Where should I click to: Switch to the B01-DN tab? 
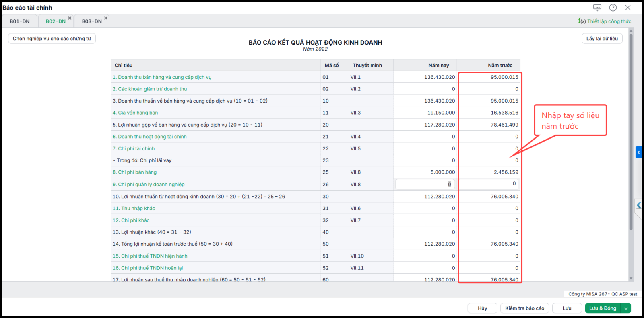pos(20,21)
